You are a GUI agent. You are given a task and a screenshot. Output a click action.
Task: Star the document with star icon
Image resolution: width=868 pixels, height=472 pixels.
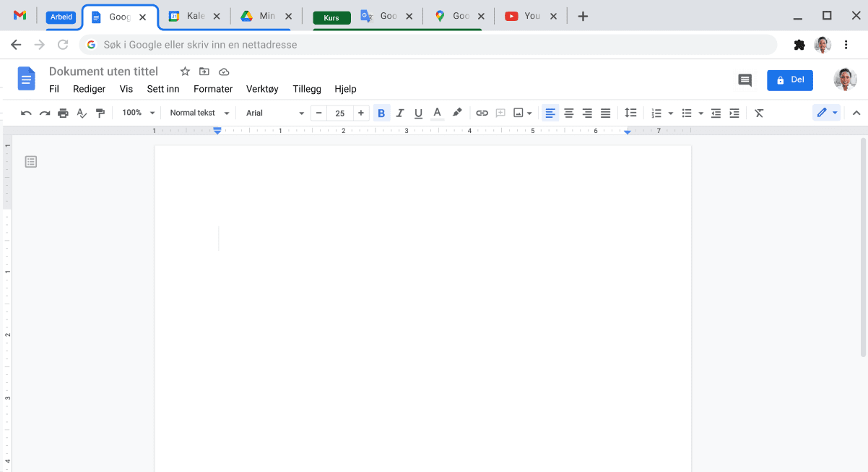[185, 72]
